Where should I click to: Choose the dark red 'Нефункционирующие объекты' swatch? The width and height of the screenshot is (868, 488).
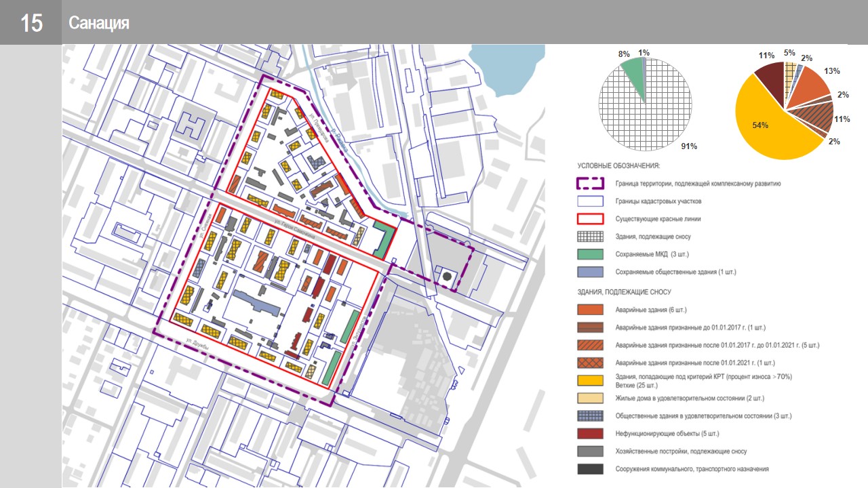pos(590,433)
